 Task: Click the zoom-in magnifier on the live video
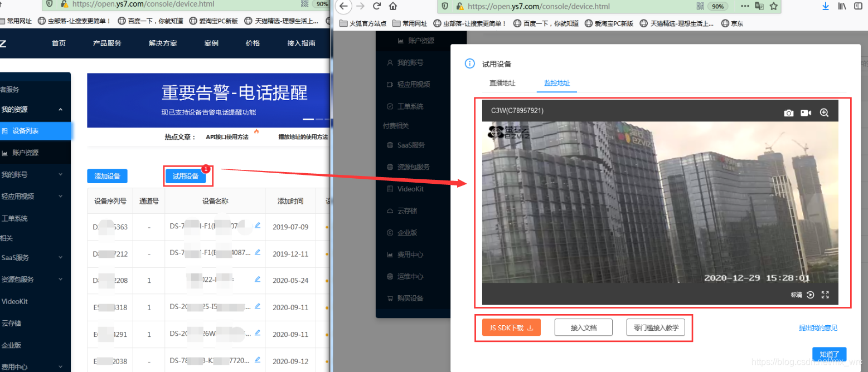[824, 112]
